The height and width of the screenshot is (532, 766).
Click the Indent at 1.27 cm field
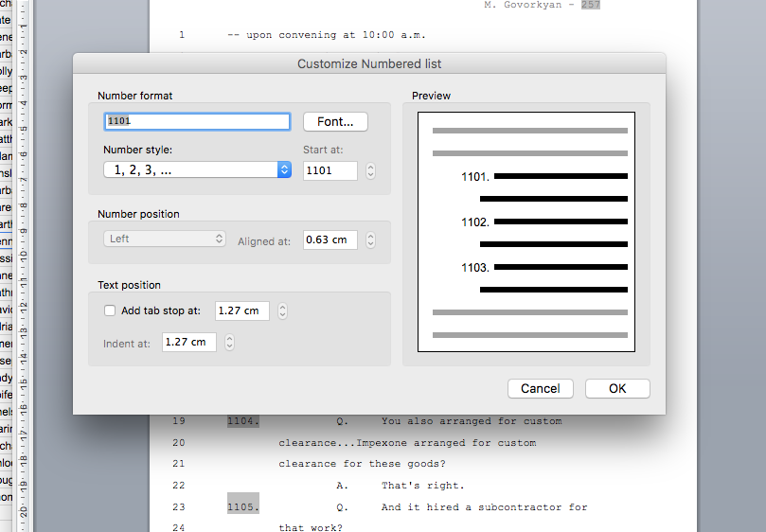pyautogui.click(x=189, y=342)
